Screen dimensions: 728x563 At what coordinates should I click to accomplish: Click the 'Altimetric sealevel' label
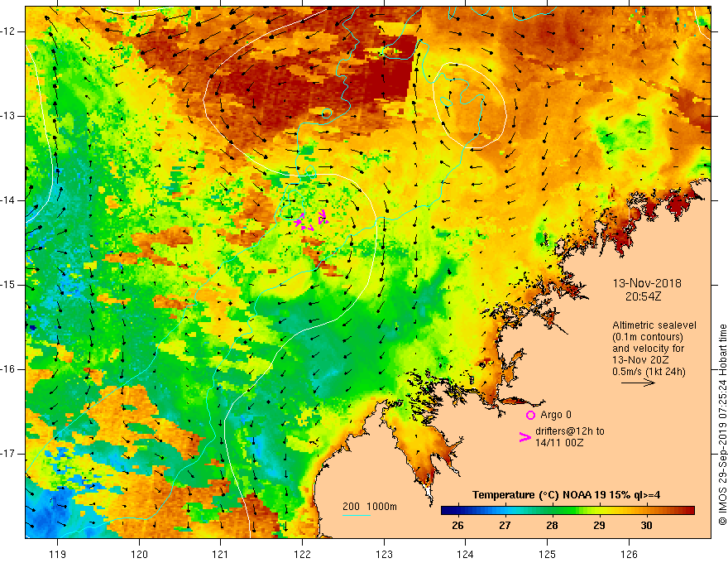tap(654, 325)
